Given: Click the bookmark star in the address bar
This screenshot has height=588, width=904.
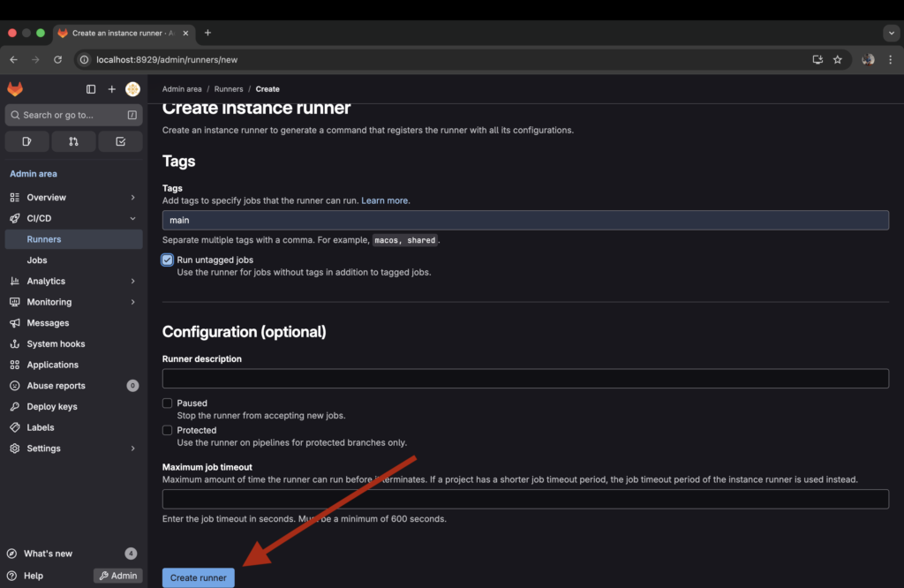Looking at the screenshot, I should click(837, 59).
